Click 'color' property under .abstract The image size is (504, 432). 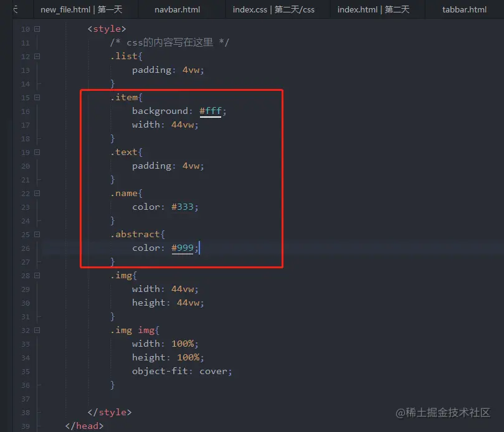coord(146,248)
